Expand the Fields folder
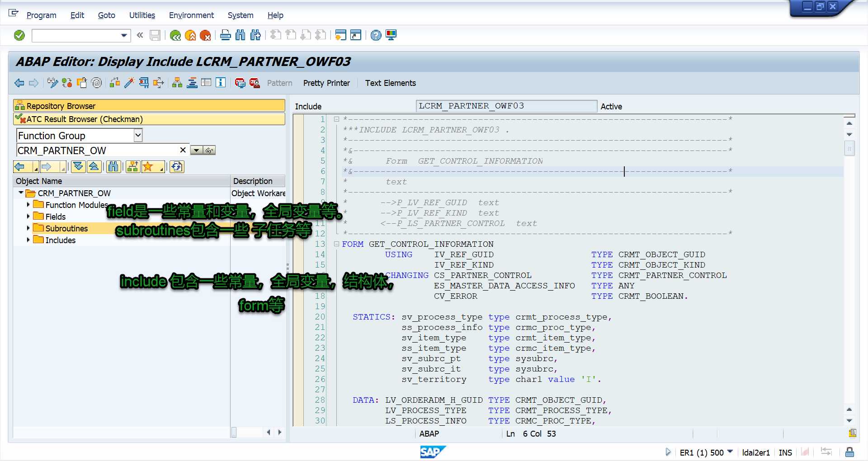 (x=28, y=216)
